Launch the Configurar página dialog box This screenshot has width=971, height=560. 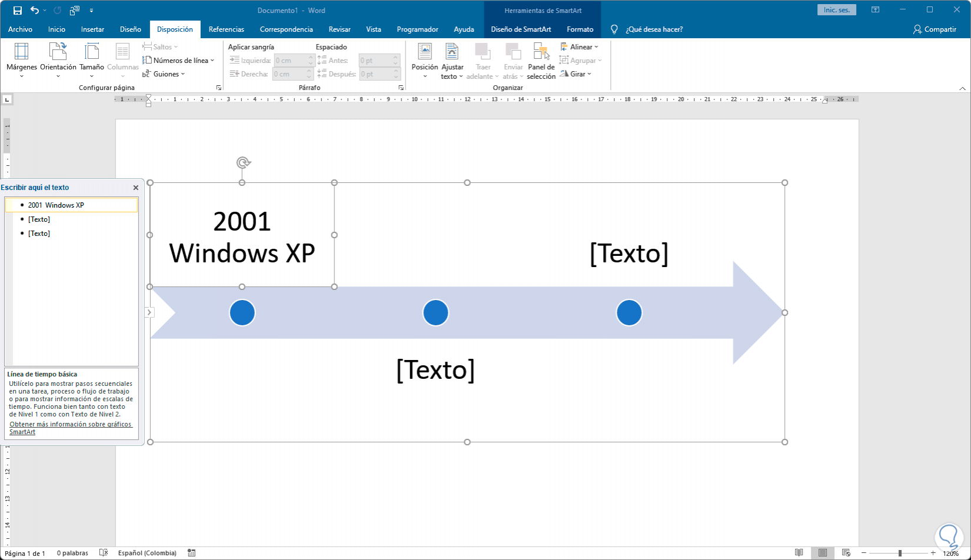(x=219, y=88)
